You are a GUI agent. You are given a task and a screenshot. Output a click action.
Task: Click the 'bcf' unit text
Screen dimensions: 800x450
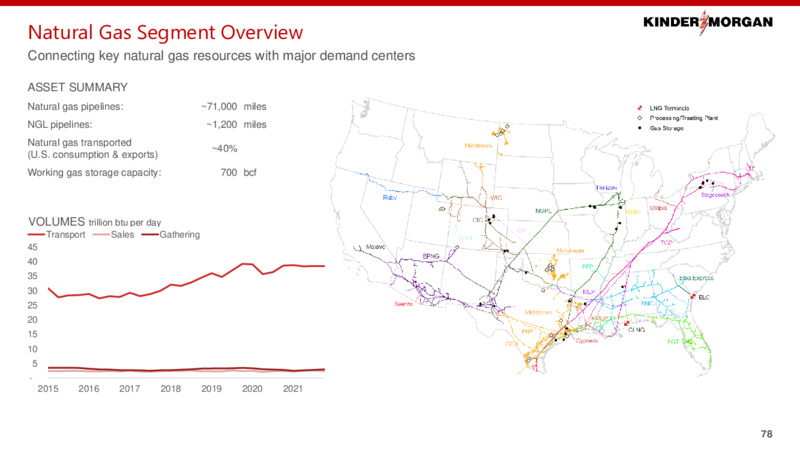pos(250,172)
